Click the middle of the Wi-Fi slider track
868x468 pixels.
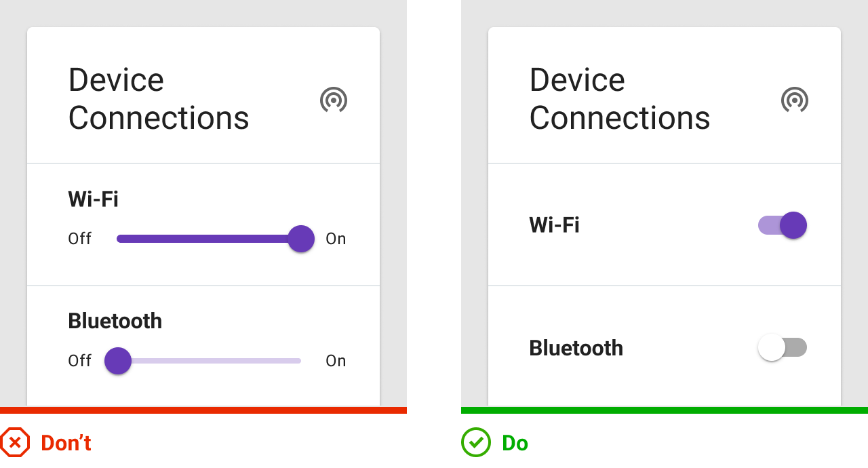tap(209, 239)
